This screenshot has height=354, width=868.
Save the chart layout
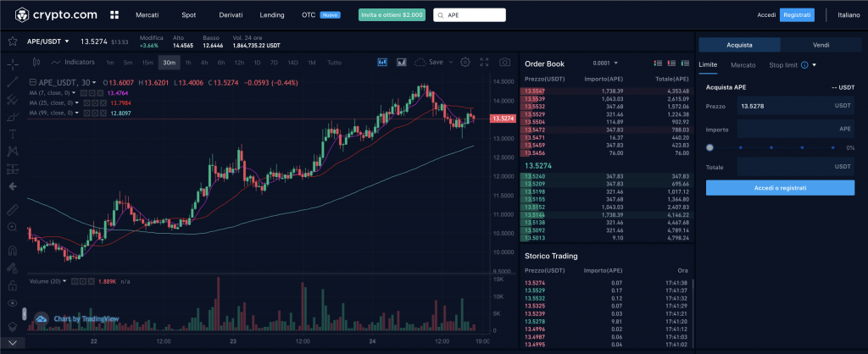coord(428,62)
